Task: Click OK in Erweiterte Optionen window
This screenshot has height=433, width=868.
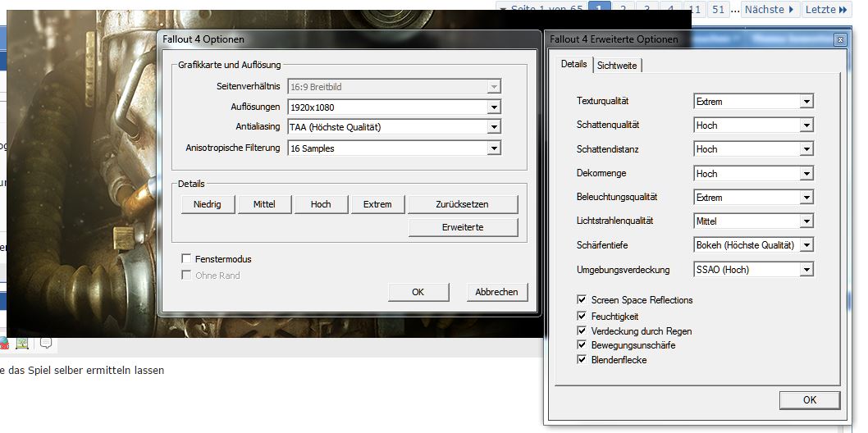Action: pyautogui.click(x=809, y=400)
